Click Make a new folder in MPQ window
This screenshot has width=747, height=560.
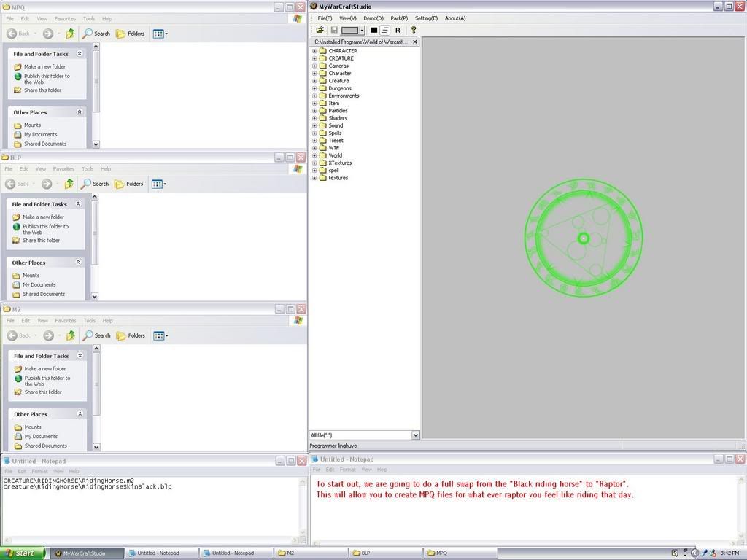click(x=44, y=66)
